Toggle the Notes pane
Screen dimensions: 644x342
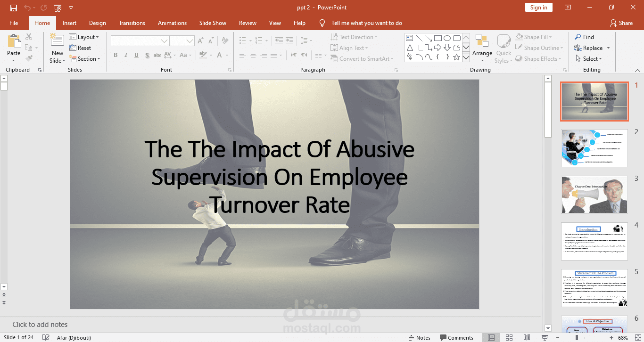(x=418, y=337)
